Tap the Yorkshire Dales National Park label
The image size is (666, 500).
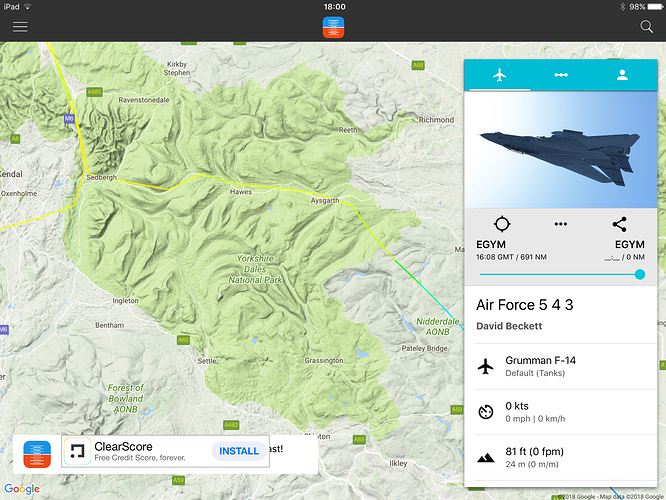click(x=255, y=269)
